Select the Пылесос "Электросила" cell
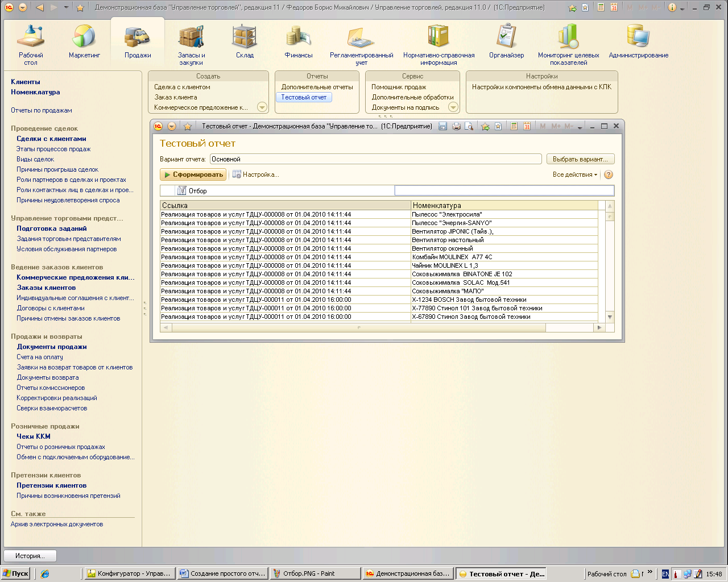 (x=504, y=214)
